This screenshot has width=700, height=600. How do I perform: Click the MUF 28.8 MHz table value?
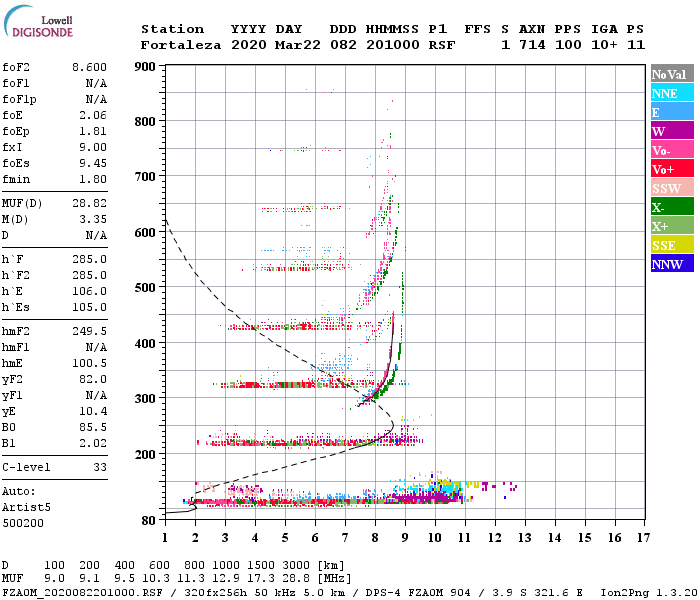click(x=296, y=578)
